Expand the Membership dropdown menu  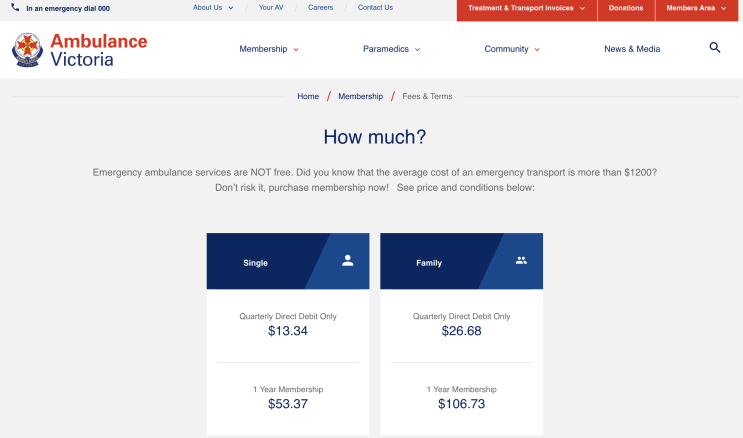pyautogui.click(x=268, y=49)
